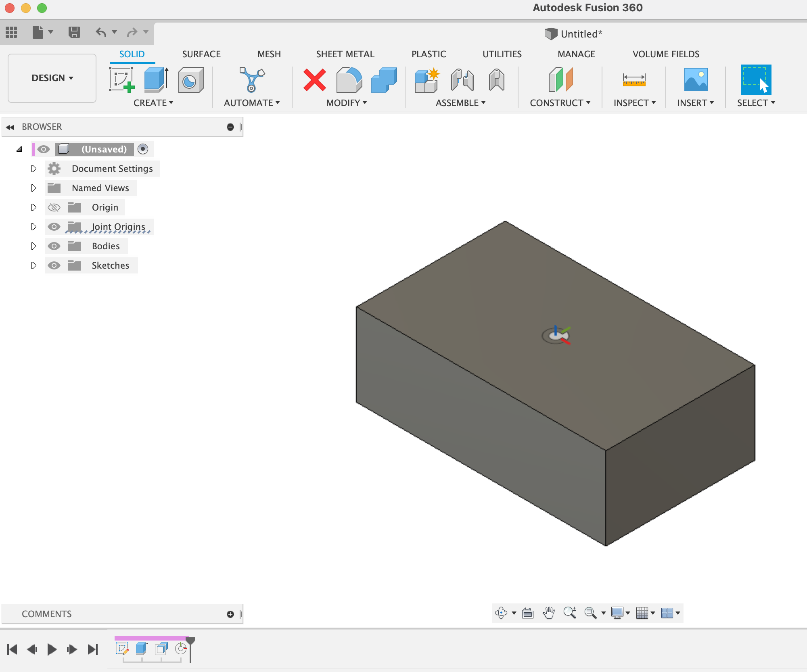The image size is (807, 672).
Task: Show the hidden Origin folder
Action: 54,207
